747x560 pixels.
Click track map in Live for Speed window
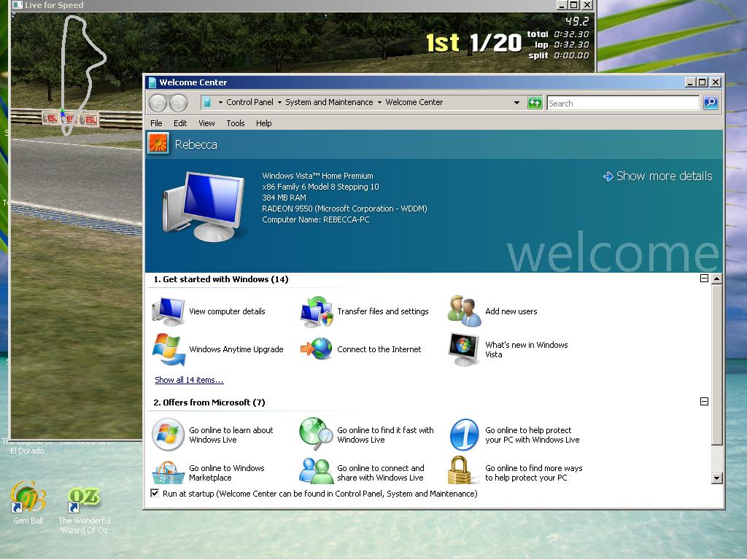tap(82, 76)
